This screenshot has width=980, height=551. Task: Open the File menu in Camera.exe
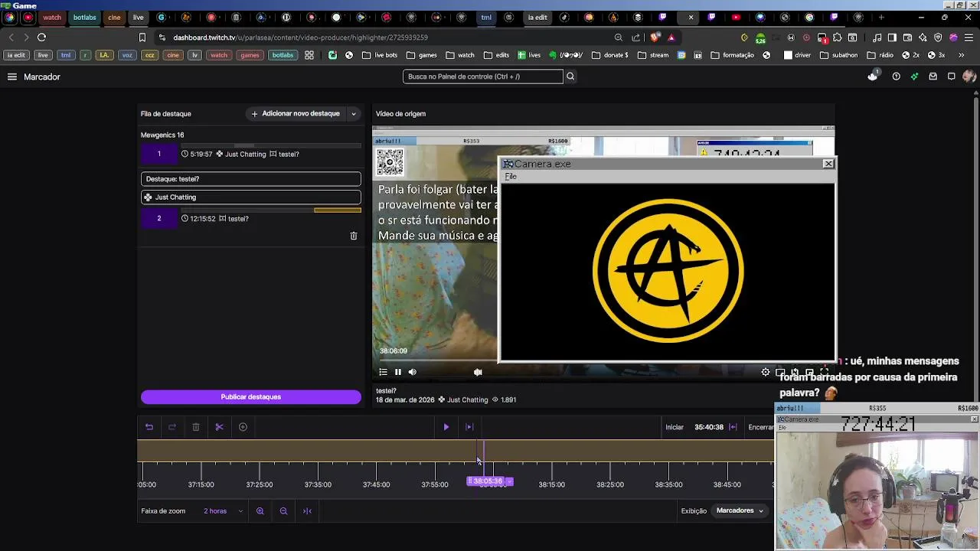click(511, 177)
